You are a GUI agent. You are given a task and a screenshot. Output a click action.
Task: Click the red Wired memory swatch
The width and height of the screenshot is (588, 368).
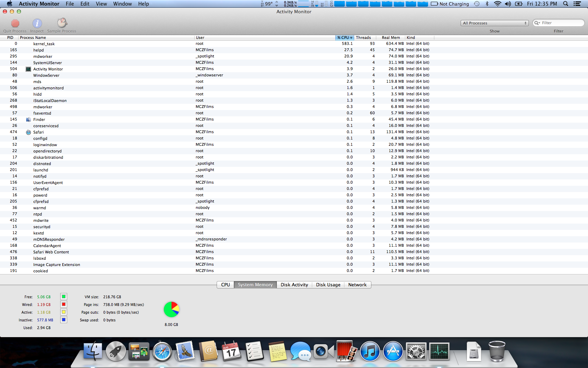pyautogui.click(x=64, y=304)
